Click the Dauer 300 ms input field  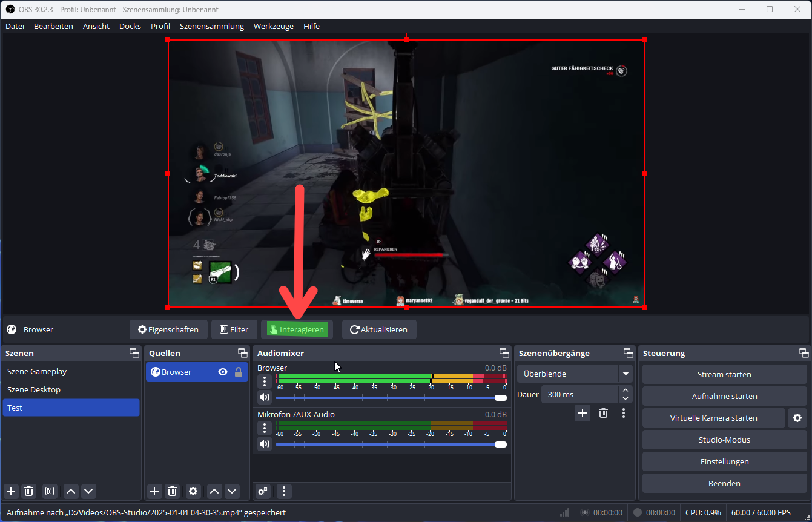(579, 394)
